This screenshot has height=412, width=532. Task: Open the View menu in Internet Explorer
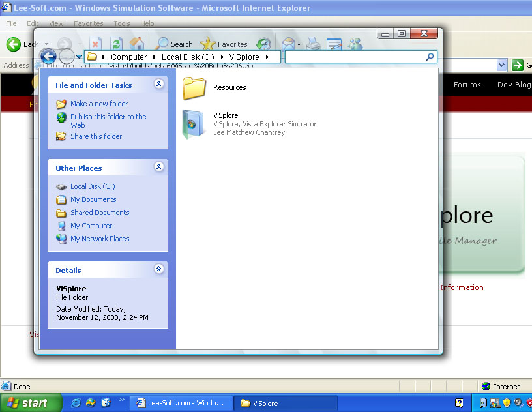[56, 23]
